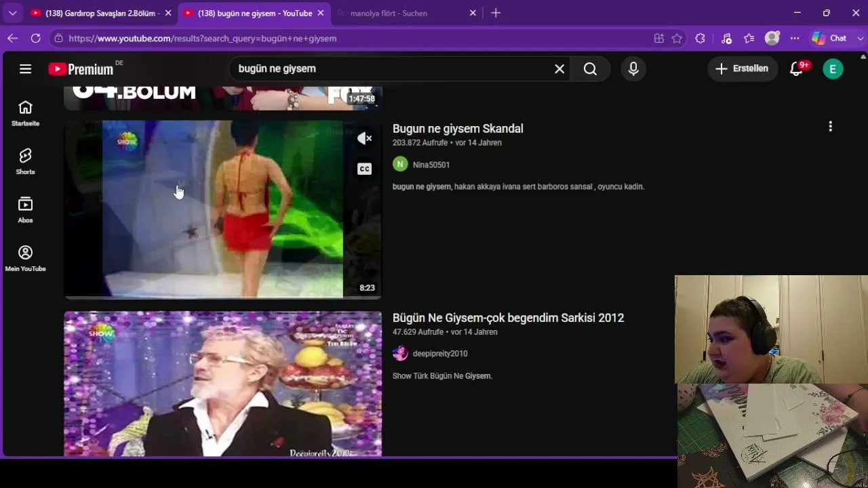Open more options for Bugun ne giysem Skandal
Viewport: 868px width, 488px height.
[830, 127]
